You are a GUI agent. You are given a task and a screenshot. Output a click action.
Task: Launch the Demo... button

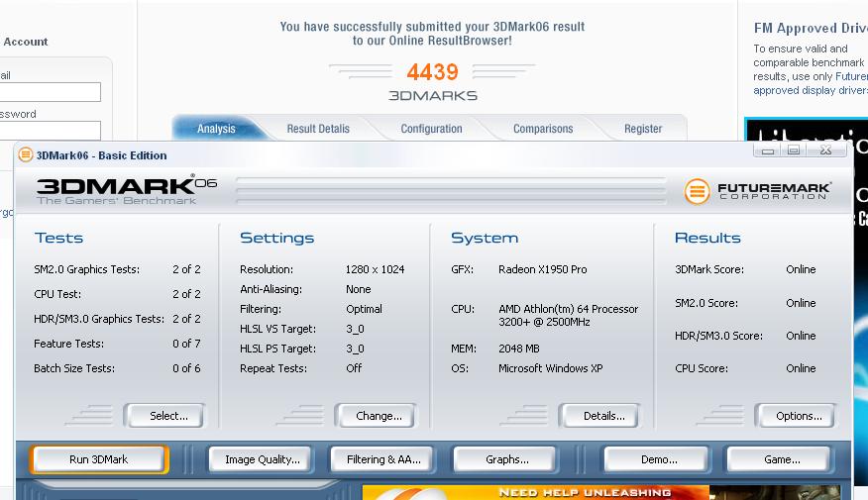pos(658,459)
